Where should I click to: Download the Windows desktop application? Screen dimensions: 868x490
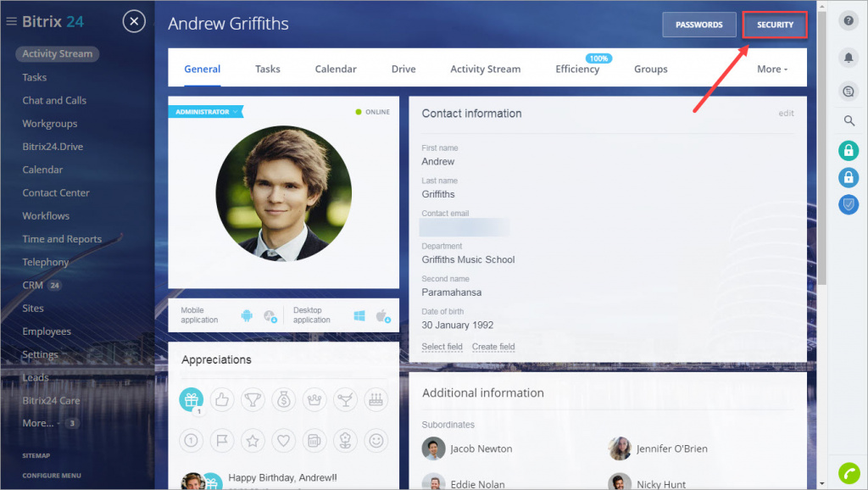(x=359, y=315)
